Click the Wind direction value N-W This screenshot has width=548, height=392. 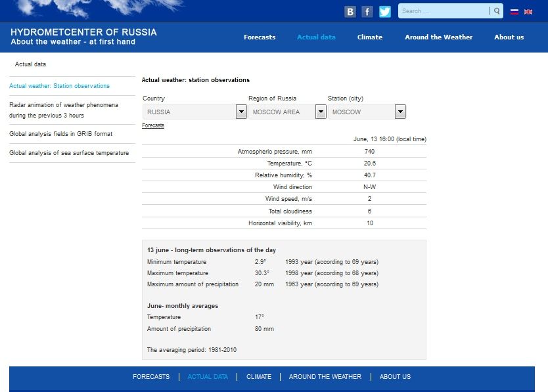coord(370,187)
